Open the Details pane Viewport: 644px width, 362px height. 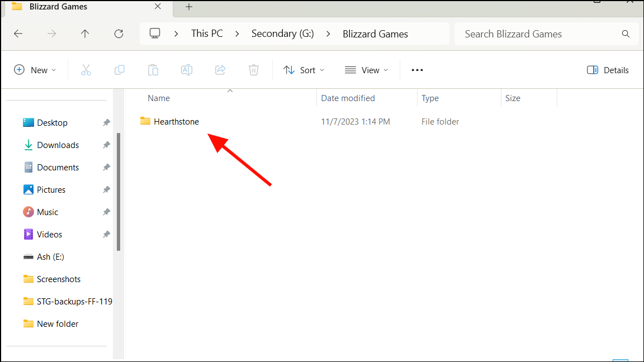click(x=608, y=69)
